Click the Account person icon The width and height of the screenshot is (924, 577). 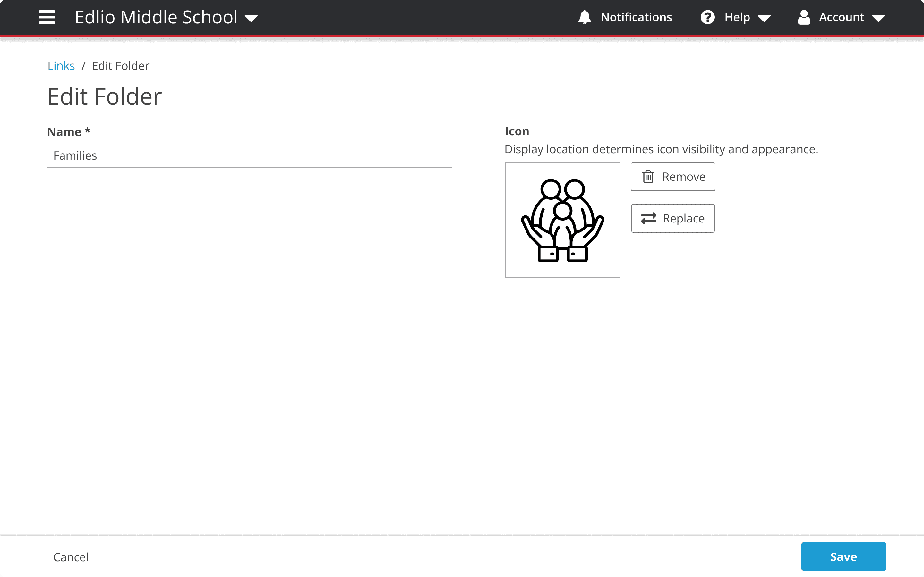pyautogui.click(x=804, y=17)
